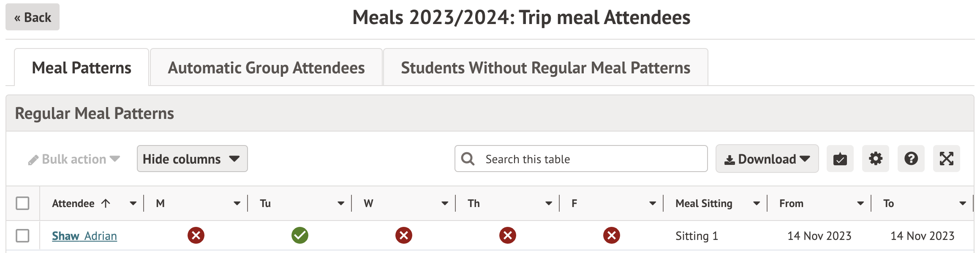Viewport: 980px width, 253px height.
Task: Tick the checkbox for Shaw Adrian
Action: point(22,236)
